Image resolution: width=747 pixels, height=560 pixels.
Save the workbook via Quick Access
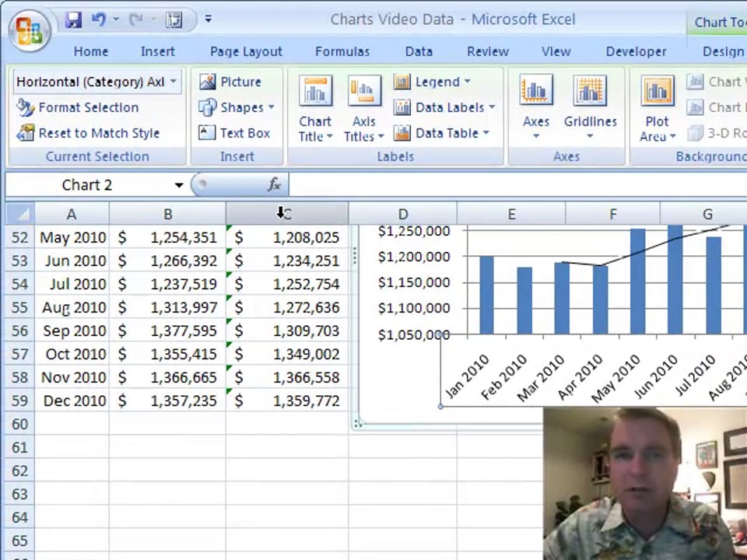(73, 19)
